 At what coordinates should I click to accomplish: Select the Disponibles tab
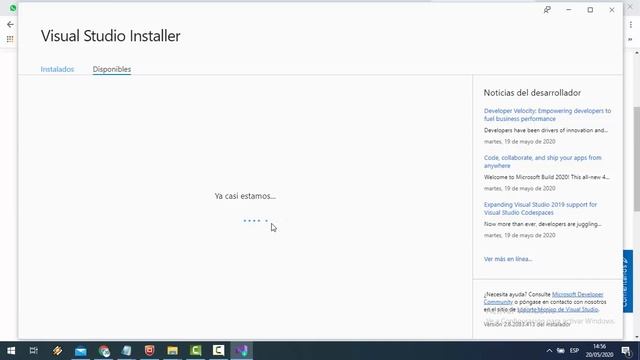click(112, 69)
